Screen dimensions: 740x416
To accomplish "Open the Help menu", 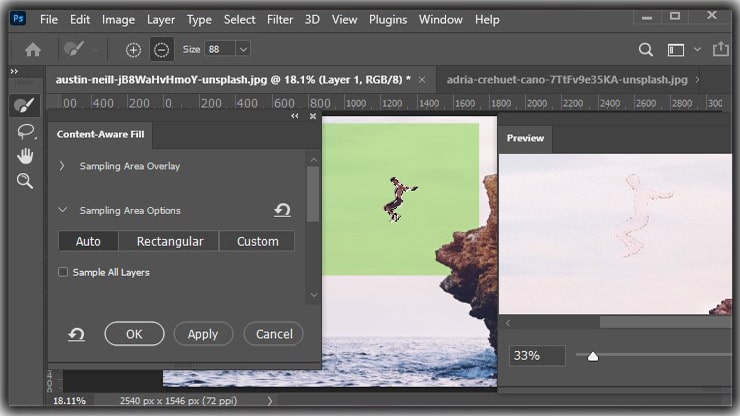I will click(x=487, y=20).
